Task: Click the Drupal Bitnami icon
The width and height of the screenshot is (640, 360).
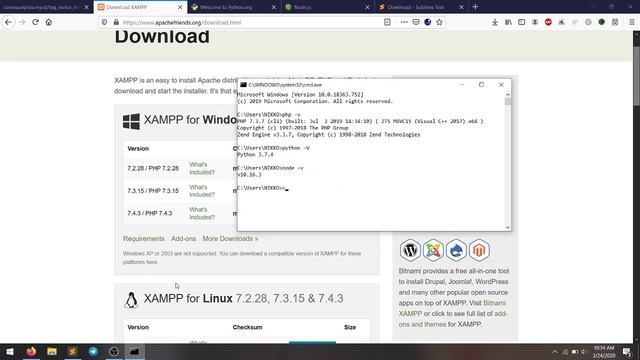Action: click(x=456, y=250)
